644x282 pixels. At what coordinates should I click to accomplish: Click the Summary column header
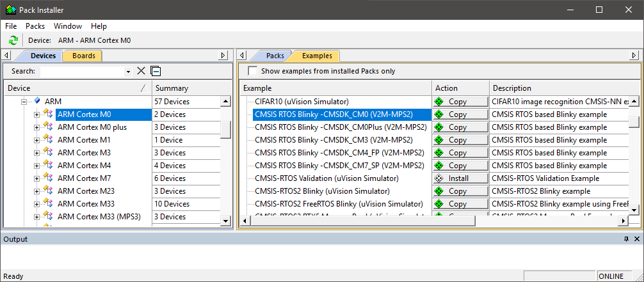coord(192,88)
